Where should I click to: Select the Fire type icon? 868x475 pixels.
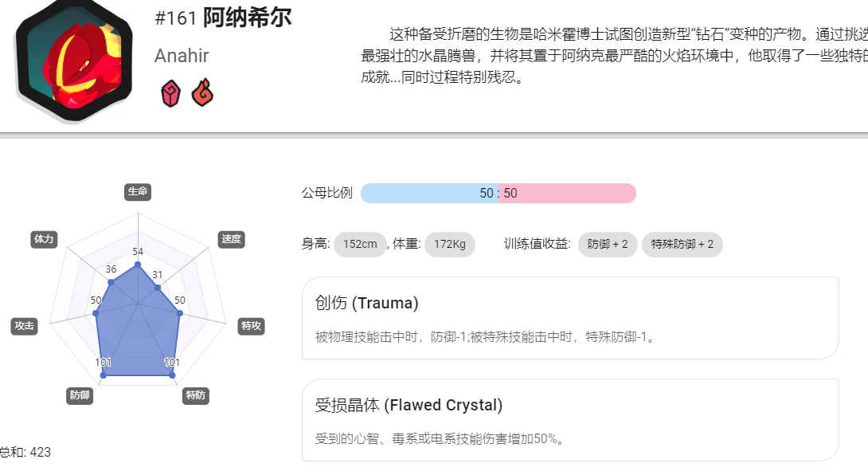coord(202,92)
